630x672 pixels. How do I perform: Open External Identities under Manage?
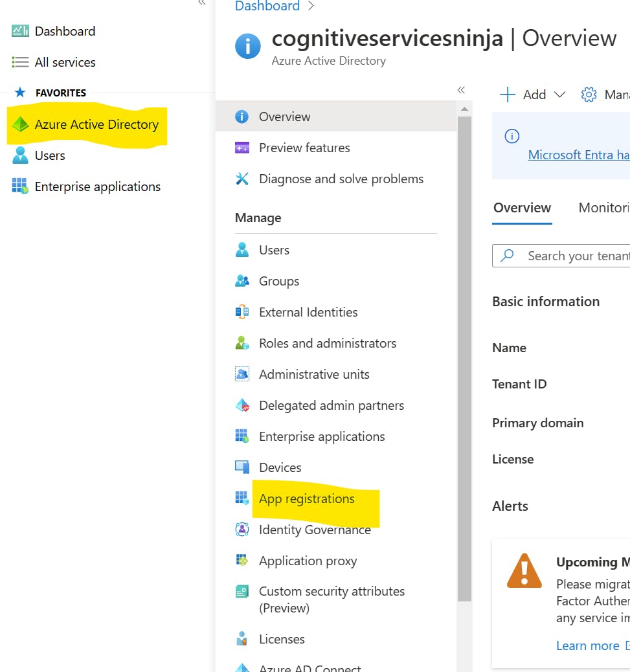point(308,312)
